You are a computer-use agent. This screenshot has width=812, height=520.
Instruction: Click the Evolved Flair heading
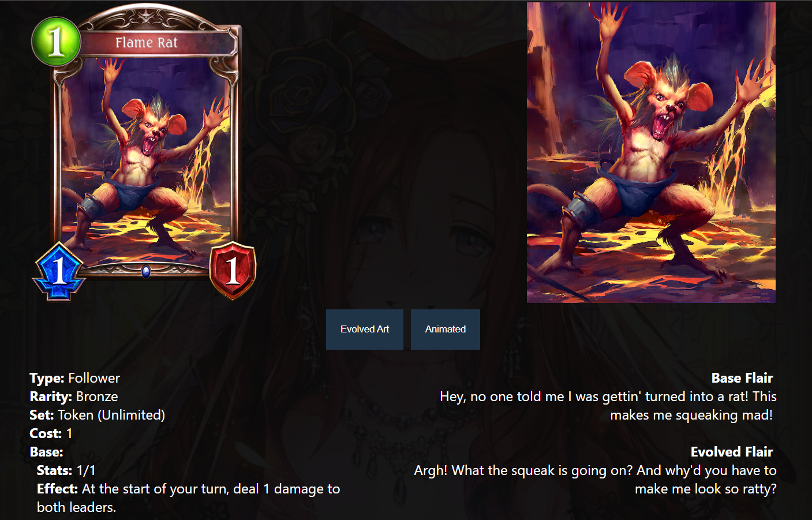[x=732, y=452]
